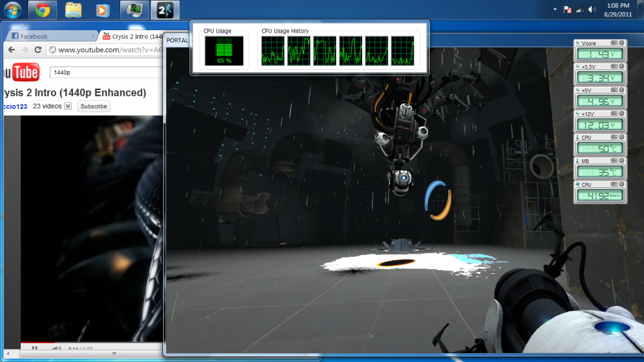Open Action Center flag tray icon
The width and height of the screenshot is (644, 362).
pyautogui.click(x=568, y=9)
